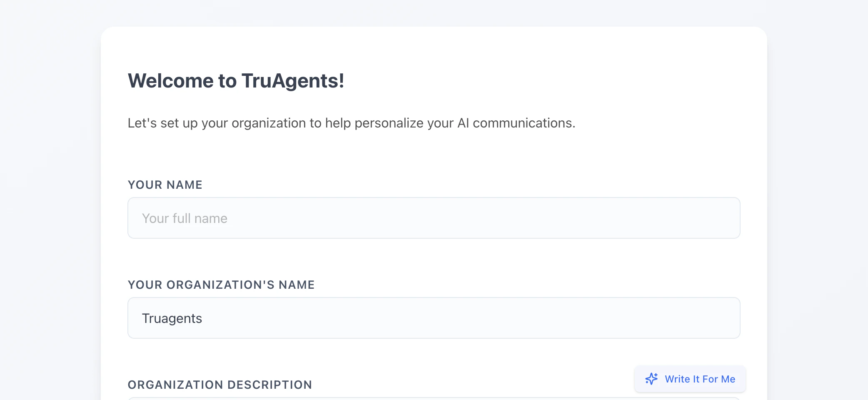The image size is (868, 400).
Task: Click the YOUR ORGANIZATION'S NAME label
Action: click(x=221, y=285)
